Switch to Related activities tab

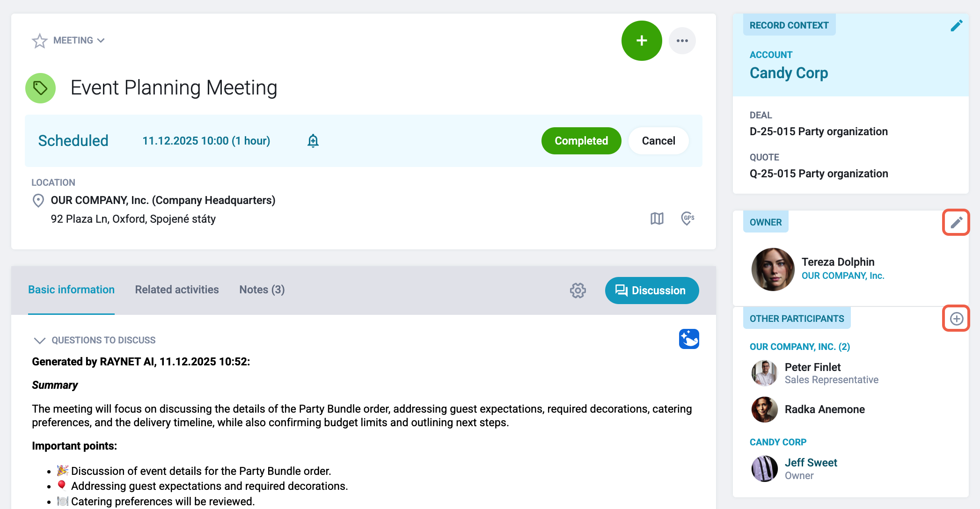pyautogui.click(x=177, y=290)
